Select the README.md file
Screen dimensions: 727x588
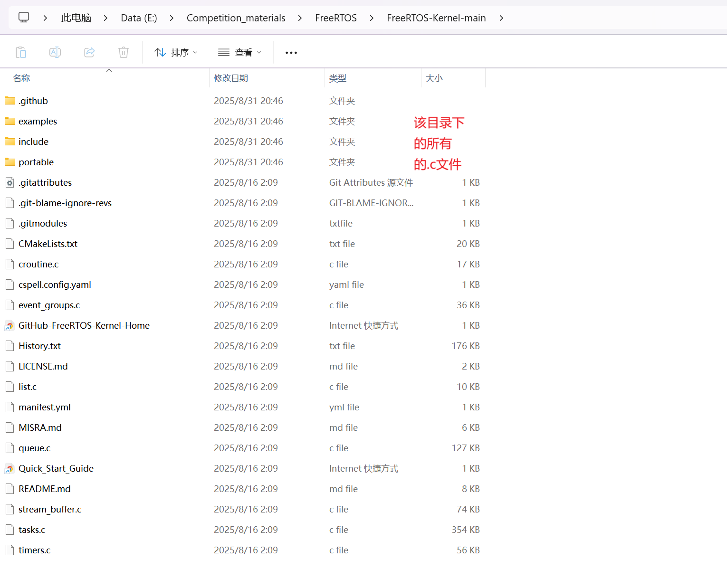point(44,489)
